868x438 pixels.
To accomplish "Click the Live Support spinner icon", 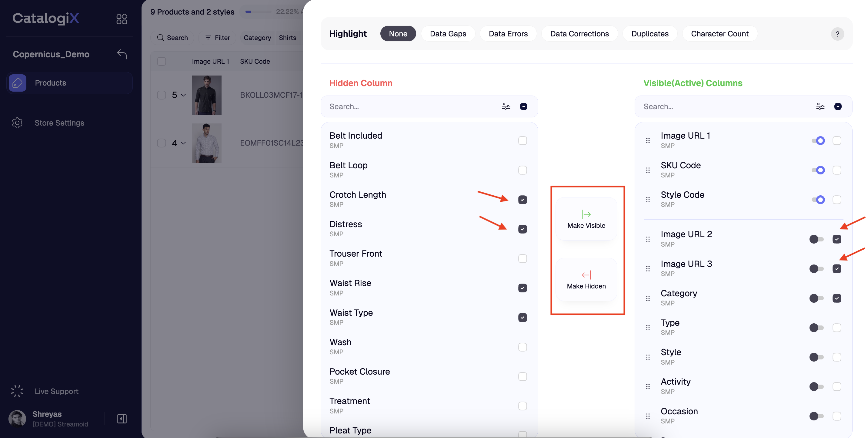I will coord(17,391).
